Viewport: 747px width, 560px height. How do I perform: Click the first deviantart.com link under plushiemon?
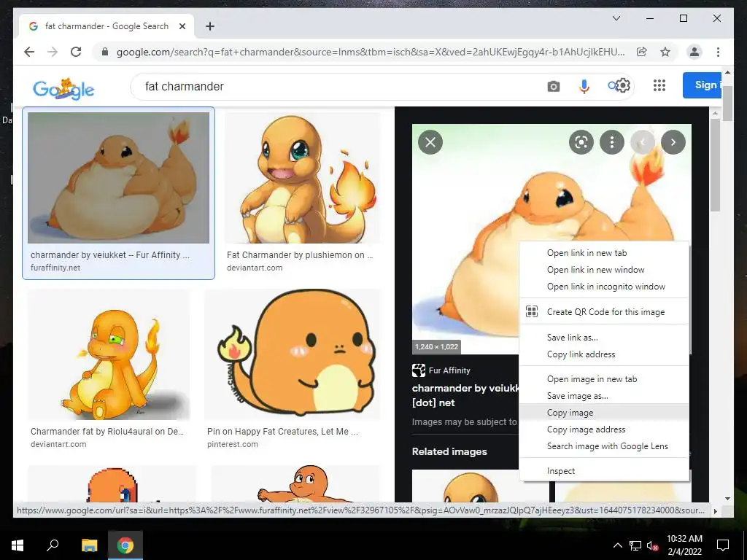coord(255,268)
